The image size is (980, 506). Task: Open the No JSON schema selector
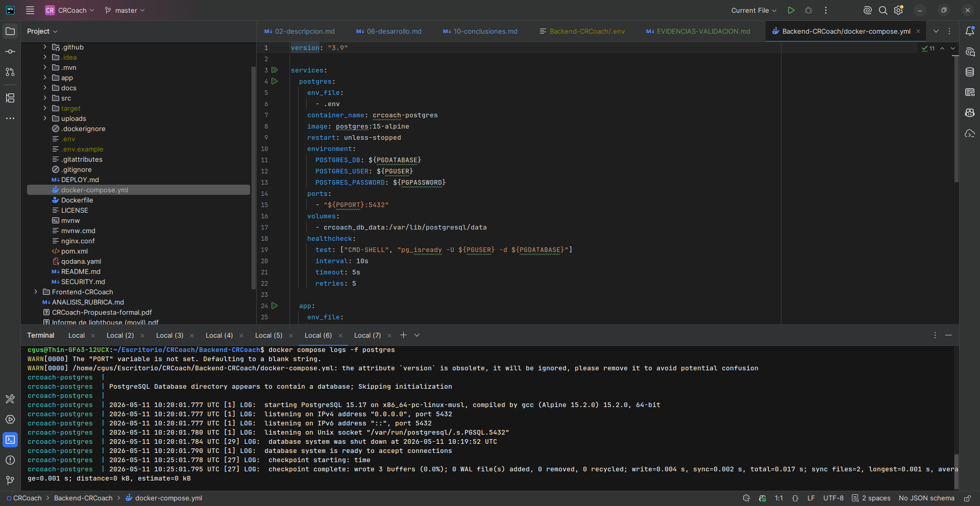[926, 498]
